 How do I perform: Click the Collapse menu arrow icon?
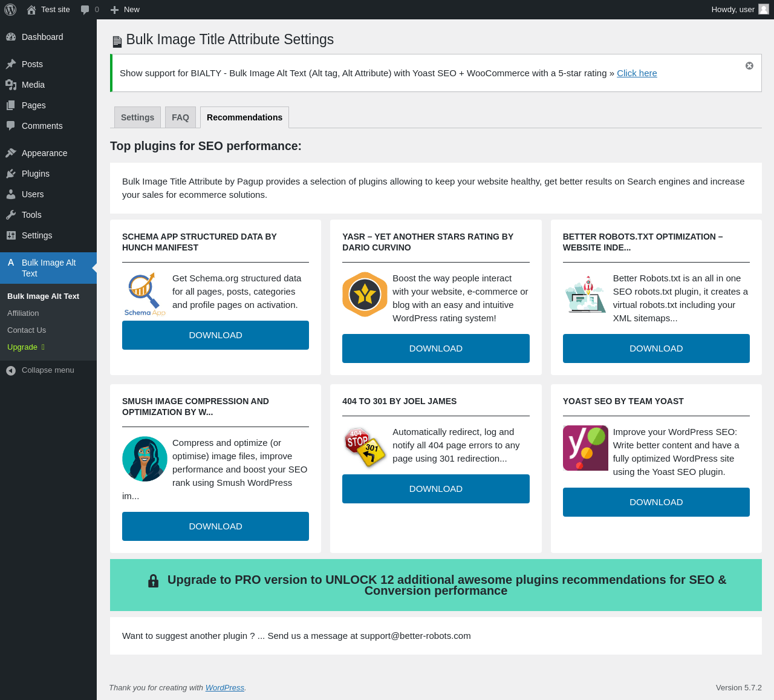point(11,370)
